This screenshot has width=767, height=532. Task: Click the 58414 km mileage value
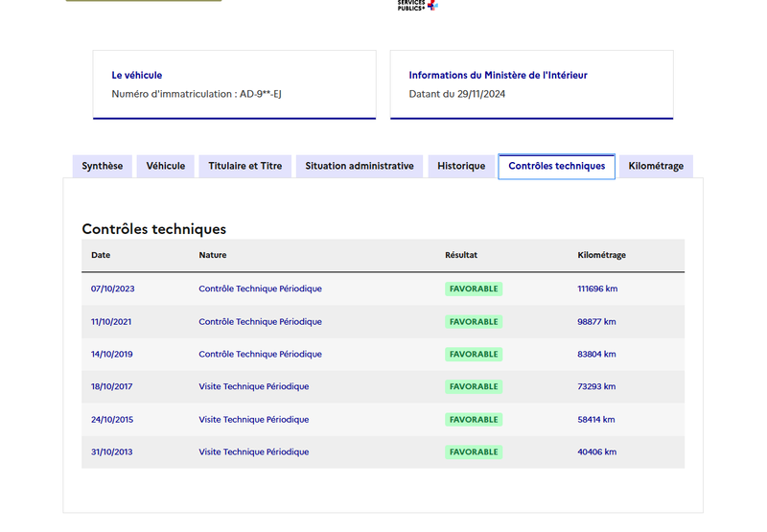[x=596, y=420]
